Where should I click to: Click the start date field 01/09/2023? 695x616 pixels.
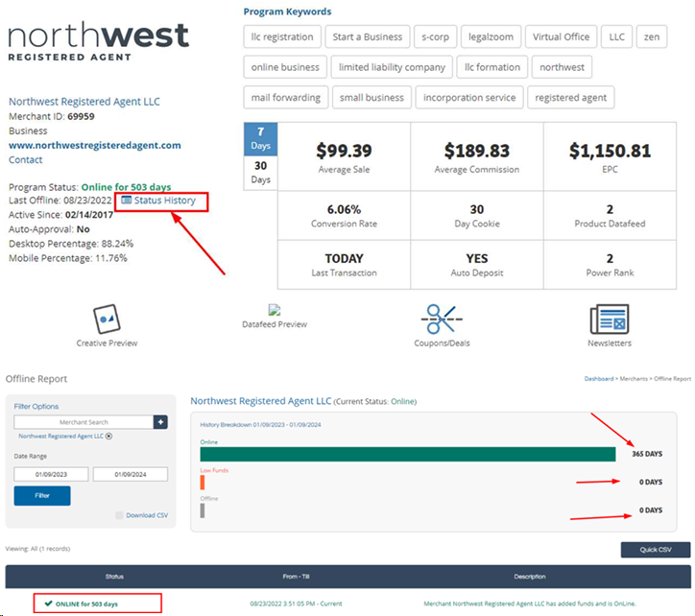tap(51, 474)
